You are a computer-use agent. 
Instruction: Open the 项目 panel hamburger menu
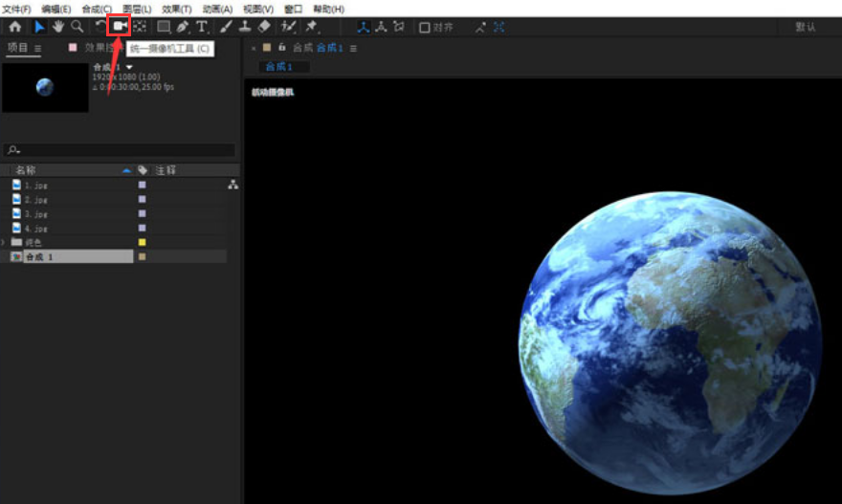38,48
